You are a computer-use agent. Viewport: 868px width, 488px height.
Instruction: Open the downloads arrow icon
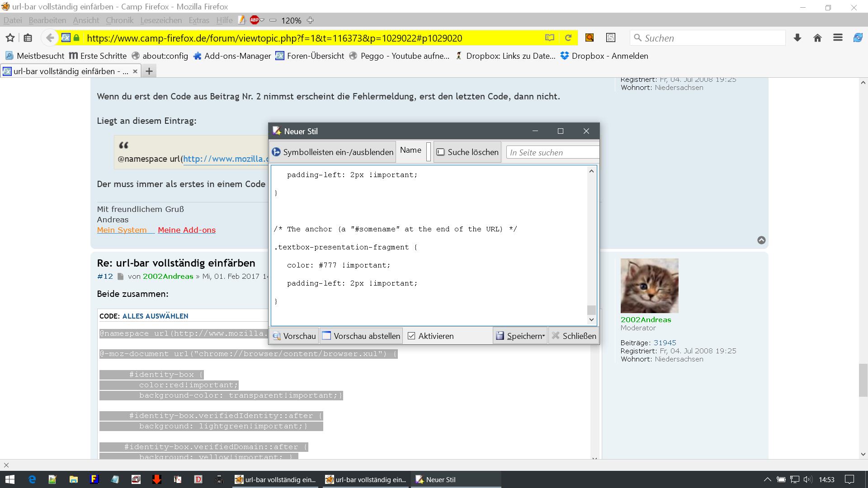797,38
